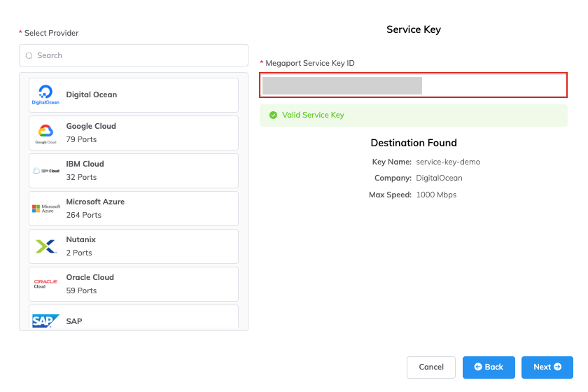The height and width of the screenshot is (392, 588).
Task: Select Microsoft Azure 264 Ports text
Action: [95, 208]
